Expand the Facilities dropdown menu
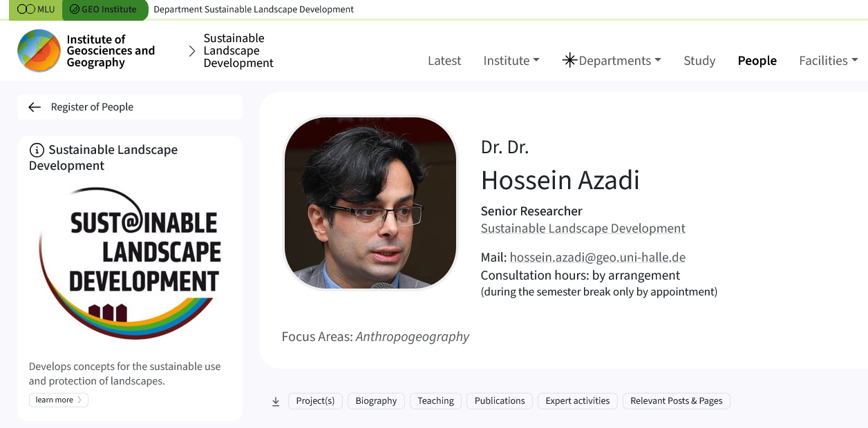This screenshot has height=428, width=868. click(829, 60)
